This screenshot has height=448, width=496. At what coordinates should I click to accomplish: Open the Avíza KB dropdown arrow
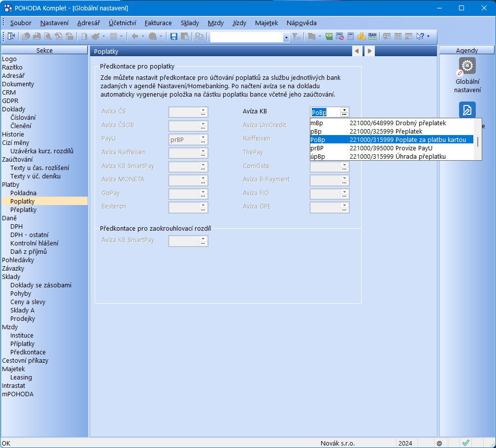pyautogui.click(x=344, y=110)
